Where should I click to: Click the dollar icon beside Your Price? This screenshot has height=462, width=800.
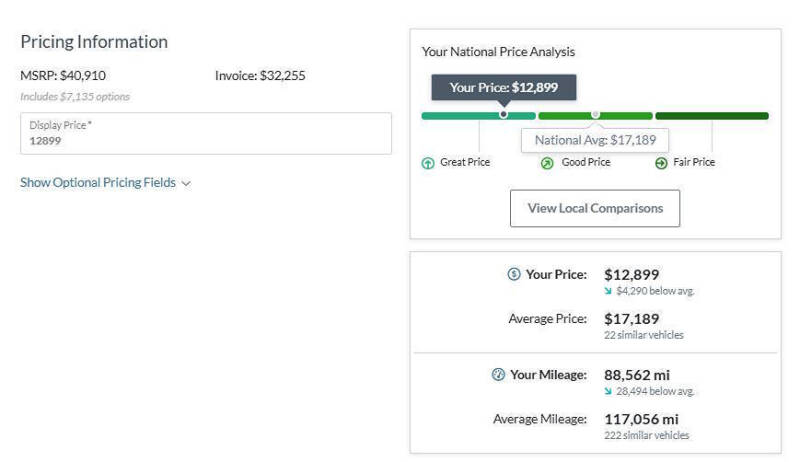coord(514,274)
